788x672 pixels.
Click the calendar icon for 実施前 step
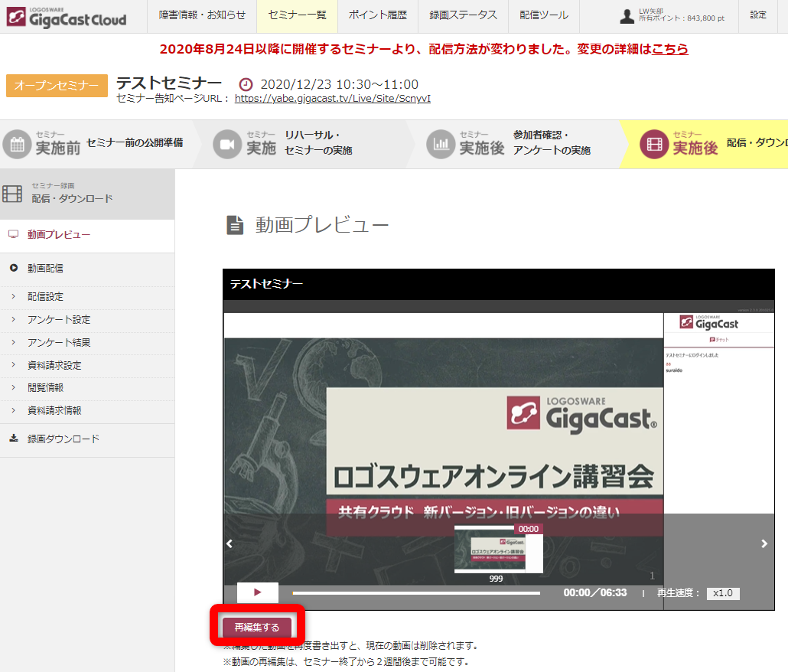17,144
